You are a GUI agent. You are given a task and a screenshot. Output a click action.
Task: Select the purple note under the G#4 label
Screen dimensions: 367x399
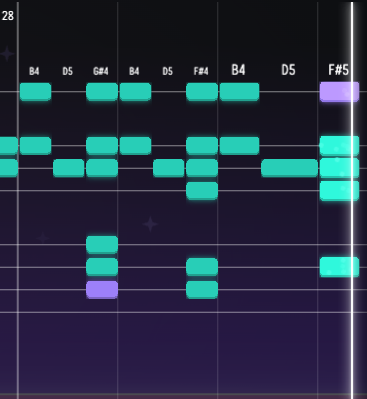pyautogui.click(x=102, y=289)
